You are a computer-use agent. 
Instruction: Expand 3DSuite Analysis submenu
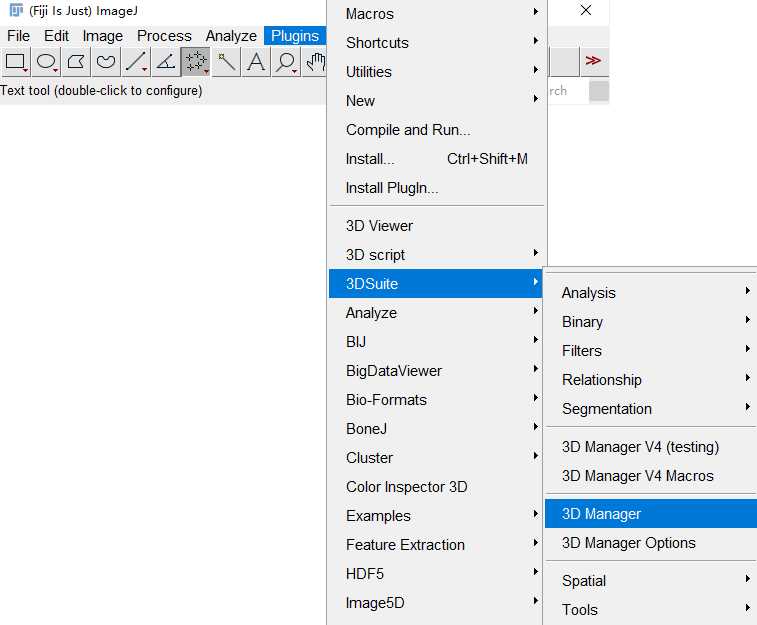(x=651, y=292)
